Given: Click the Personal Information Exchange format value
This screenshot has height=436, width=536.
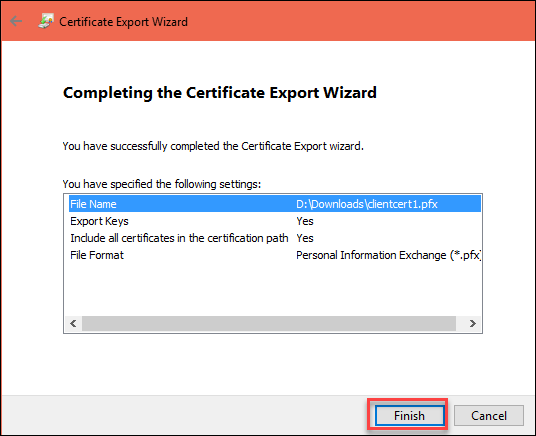Looking at the screenshot, I should 388,255.
